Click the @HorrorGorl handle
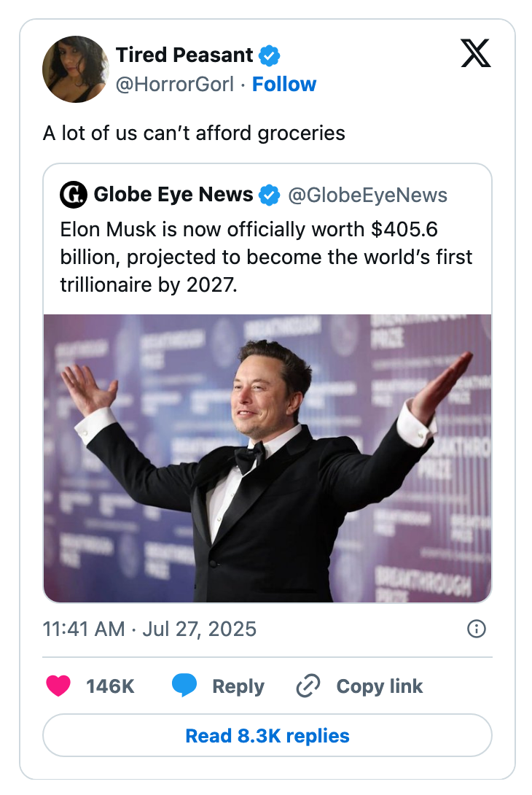Viewport: 532px width, 795px height. [x=175, y=85]
